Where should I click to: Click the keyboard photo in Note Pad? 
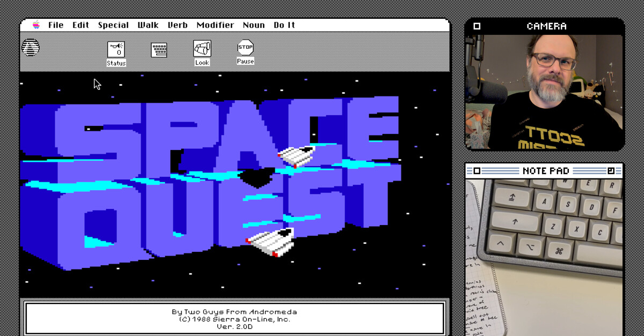tap(544, 257)
